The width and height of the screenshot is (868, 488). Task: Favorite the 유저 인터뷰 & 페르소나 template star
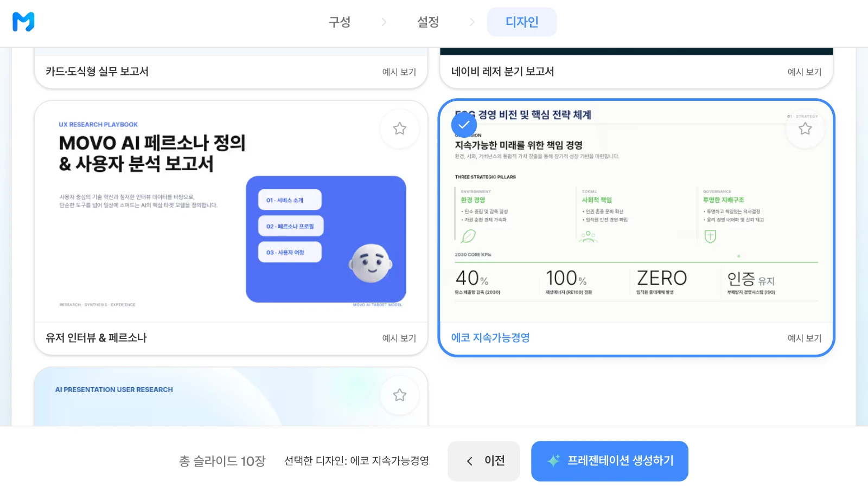pyautogui.click(x=400, y=129)
